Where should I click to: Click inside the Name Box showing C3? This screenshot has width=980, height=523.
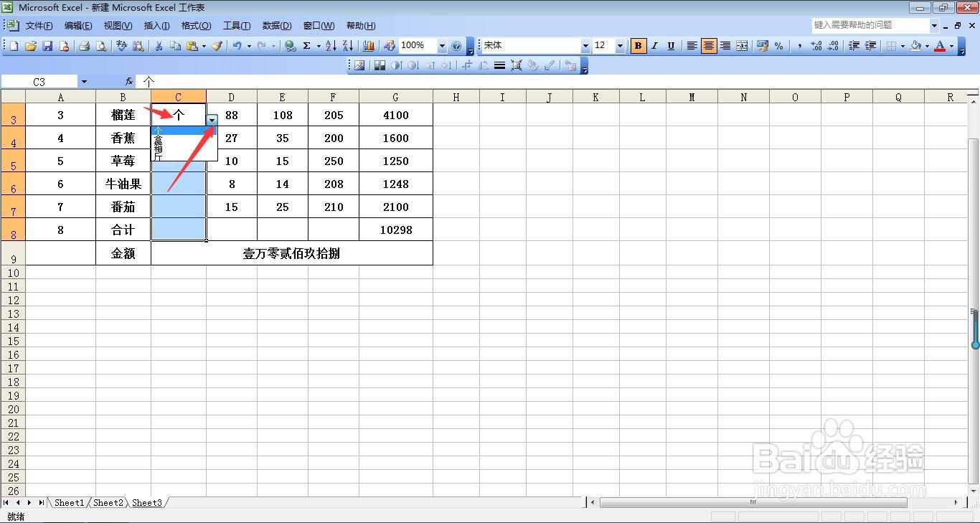[39, 81]
